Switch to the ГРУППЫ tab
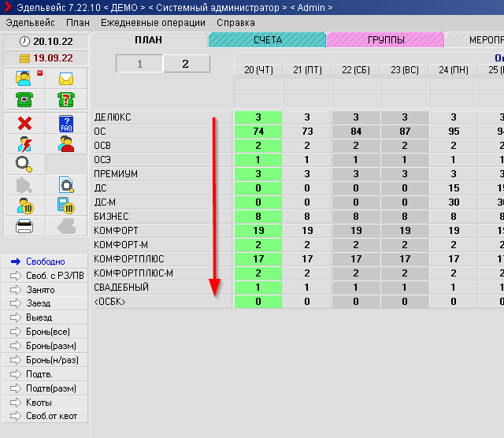 point(385,40)
